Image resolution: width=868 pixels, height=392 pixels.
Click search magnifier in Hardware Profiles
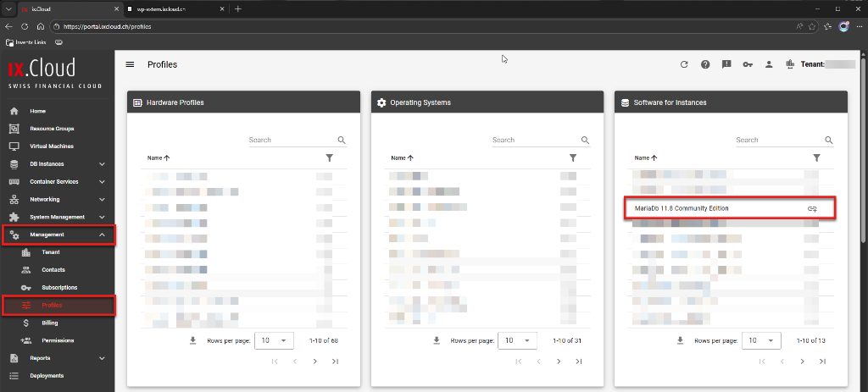click(x=342, y=141)
